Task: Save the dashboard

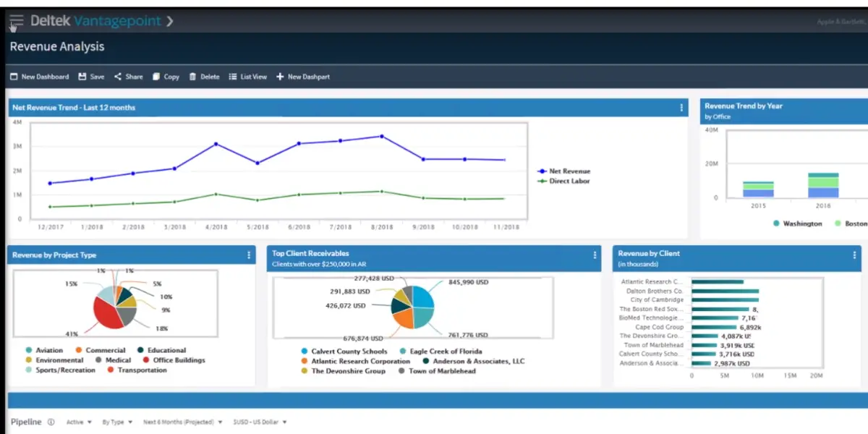Action: coord(91,77)
